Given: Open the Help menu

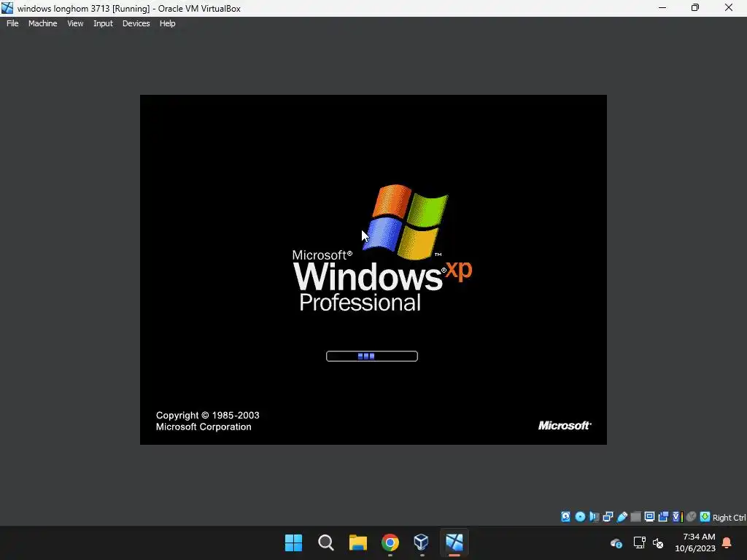Looking at the screenshot, I should 167,23.
